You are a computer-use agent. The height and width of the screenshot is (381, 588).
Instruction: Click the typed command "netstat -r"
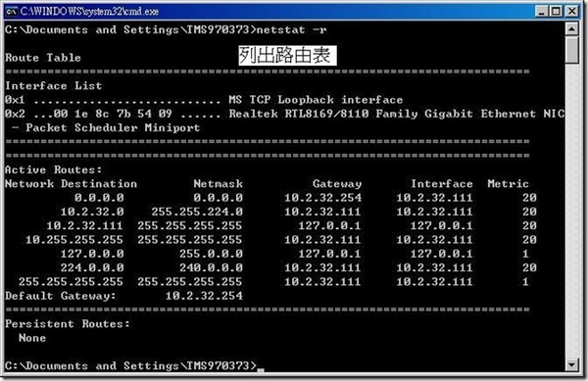(291, 29)
